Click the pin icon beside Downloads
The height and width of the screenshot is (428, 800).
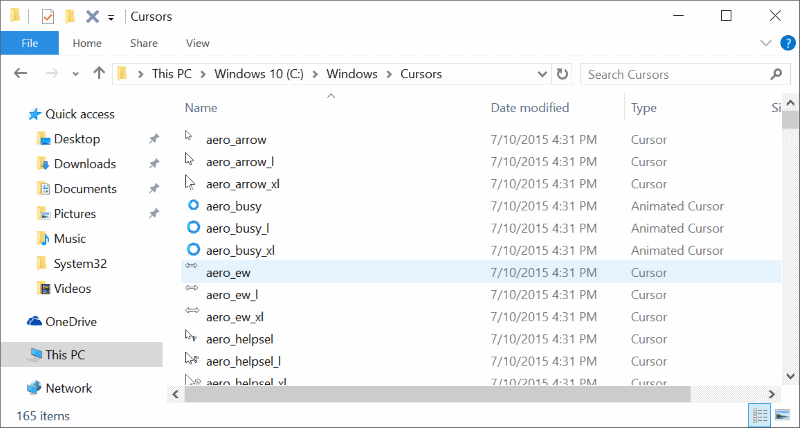click(x=154, y=164)
